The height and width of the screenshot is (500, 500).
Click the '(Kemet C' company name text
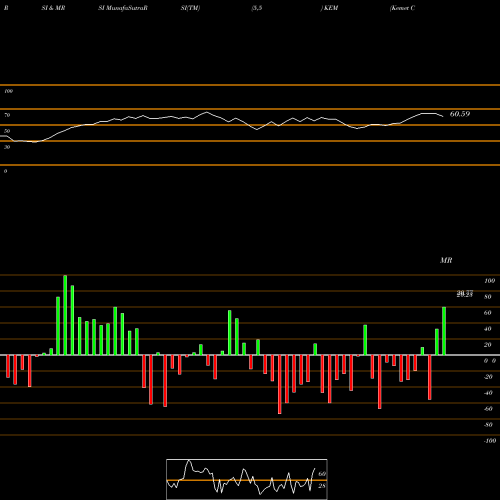[402, 8]
